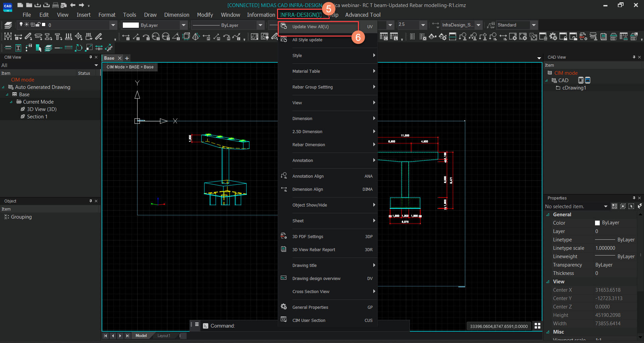Click the grid view icon in status bar

click(537, 326)
